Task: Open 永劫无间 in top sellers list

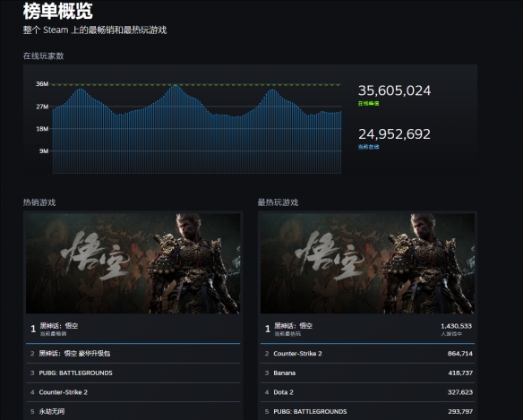Action: (x=133, y=411)
